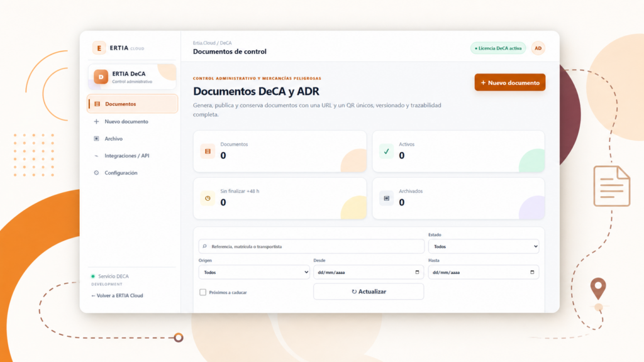Open Configuración in the sidebar
The image size is (644, 362).
click(132, 173)
